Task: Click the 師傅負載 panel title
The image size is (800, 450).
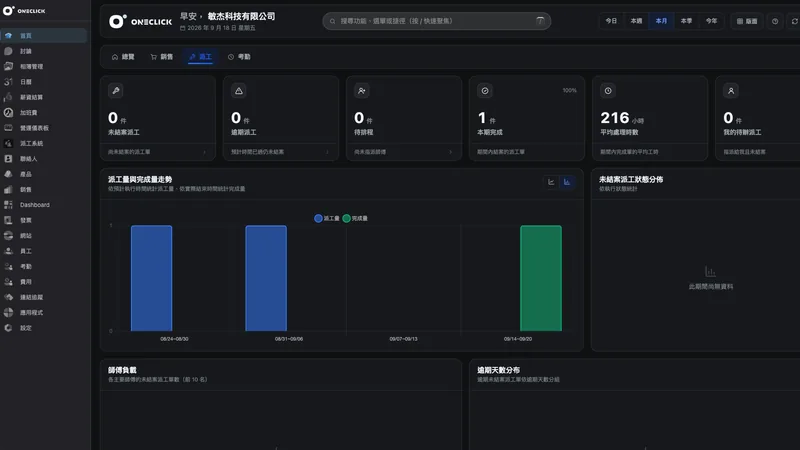Action: point(122,370)
